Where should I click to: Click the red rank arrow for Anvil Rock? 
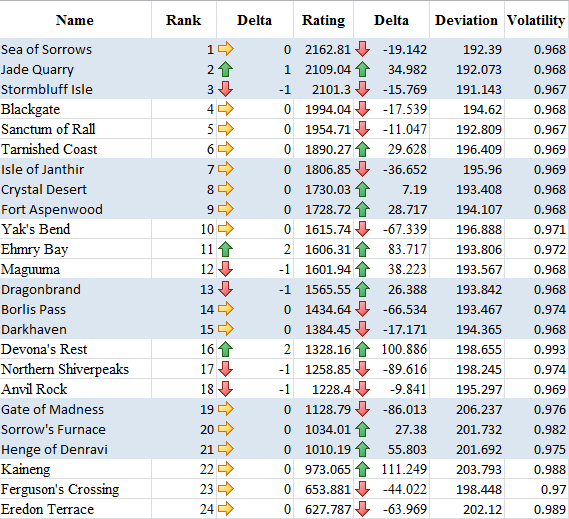pos(226,389)
